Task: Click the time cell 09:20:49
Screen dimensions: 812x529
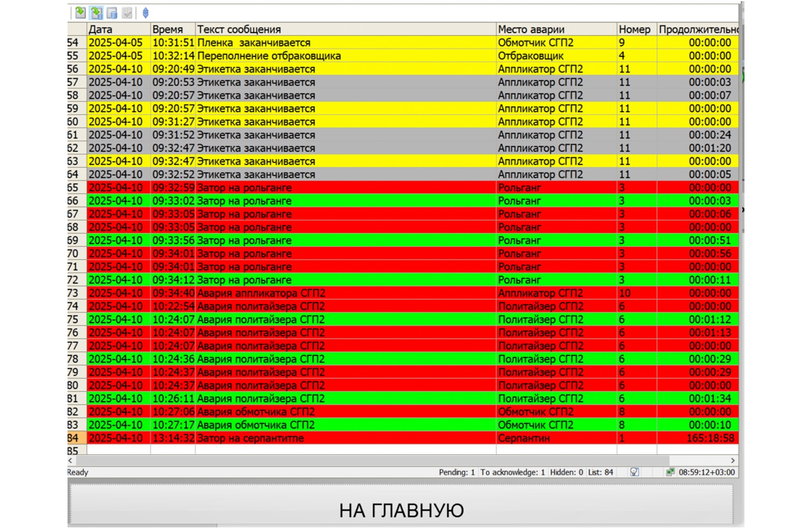Action: pos(174,69)
